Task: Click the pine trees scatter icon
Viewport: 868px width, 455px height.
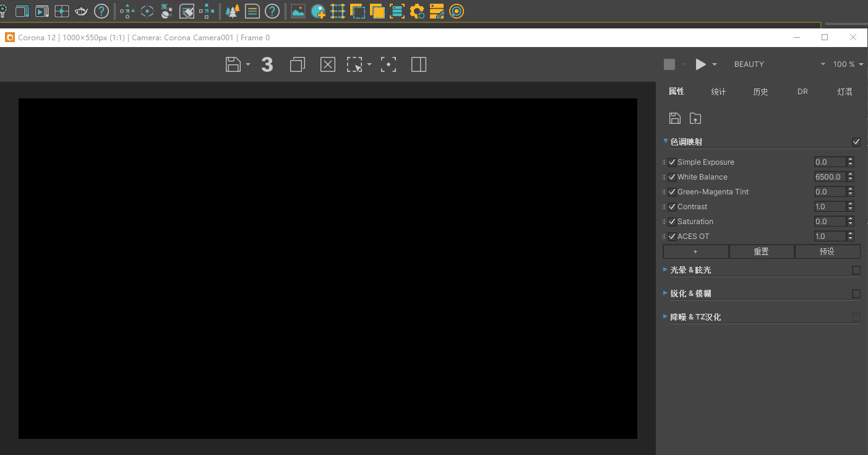Action: (233, 11)
